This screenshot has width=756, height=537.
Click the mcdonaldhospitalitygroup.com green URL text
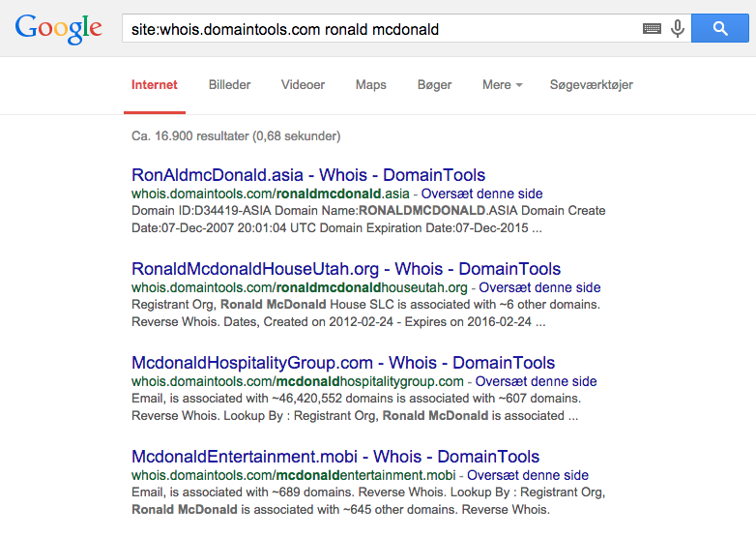297,381
